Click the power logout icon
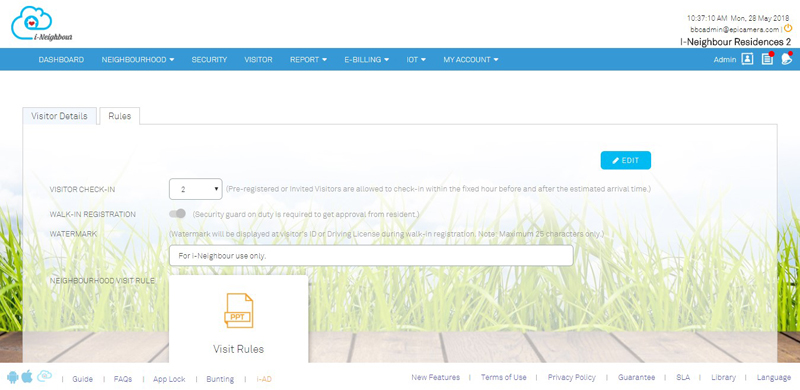Screen dimensions: 800x390 coord(788,29)
